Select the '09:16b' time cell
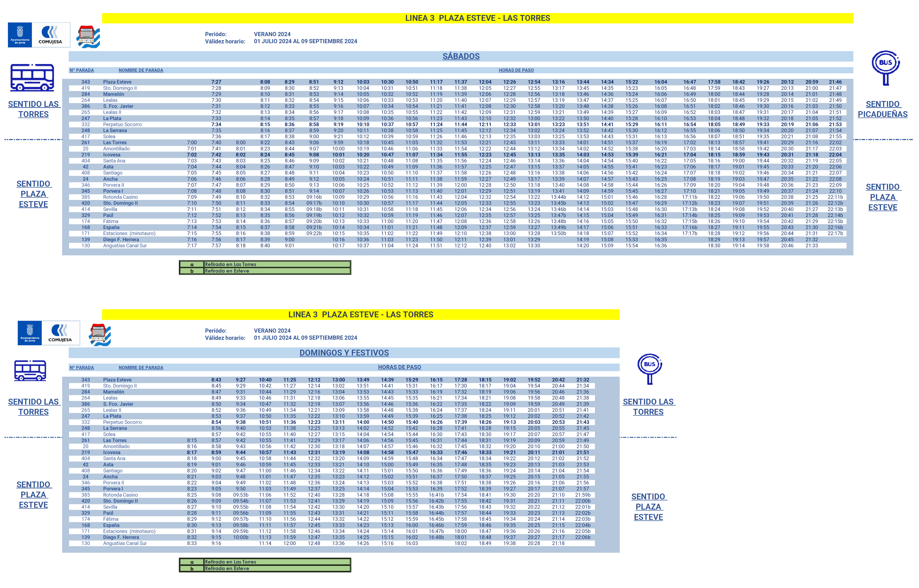This screenshot has height=588, width=919. (314, 197)
